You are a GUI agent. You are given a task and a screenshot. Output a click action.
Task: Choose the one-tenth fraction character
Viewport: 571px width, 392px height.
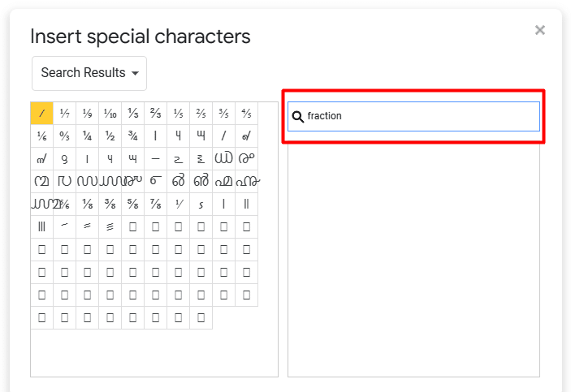[x=110, y=114]
